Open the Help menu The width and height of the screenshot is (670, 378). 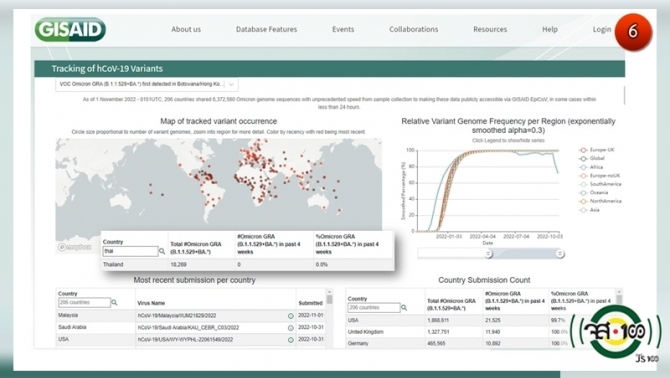(x=550, y=29)
